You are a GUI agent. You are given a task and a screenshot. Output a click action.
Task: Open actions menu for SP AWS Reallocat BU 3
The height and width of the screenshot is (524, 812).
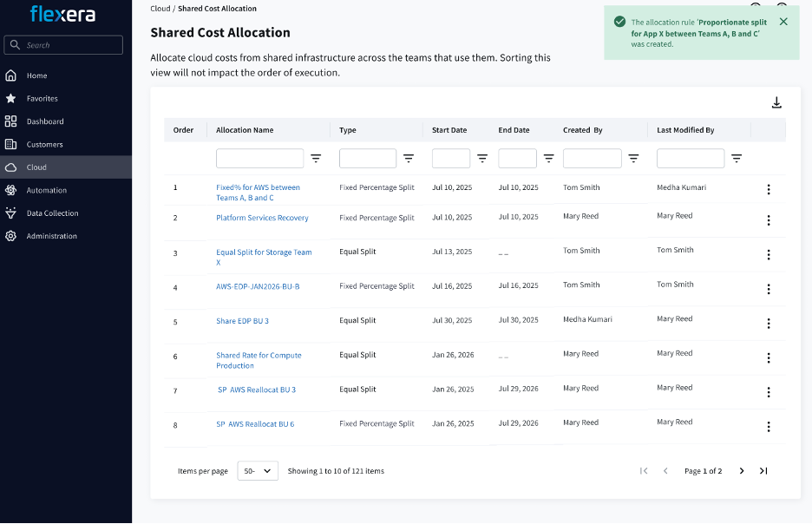point(769,392)
